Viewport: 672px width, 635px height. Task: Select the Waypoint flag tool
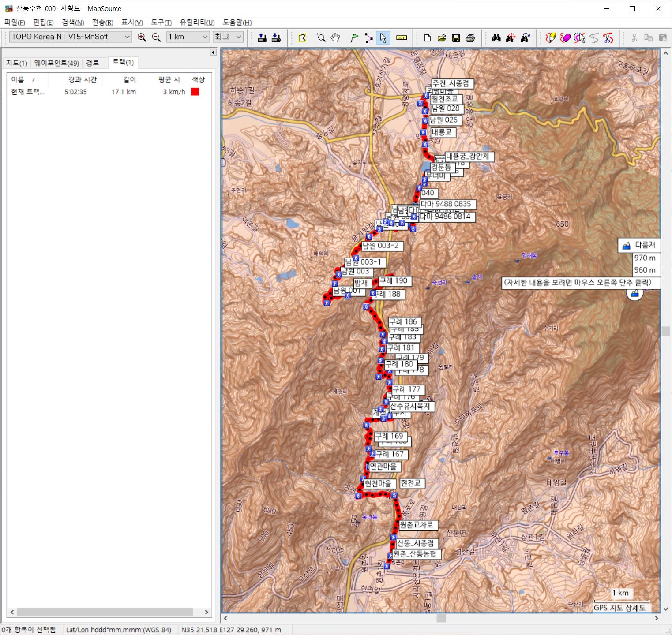tap(354, 37)
